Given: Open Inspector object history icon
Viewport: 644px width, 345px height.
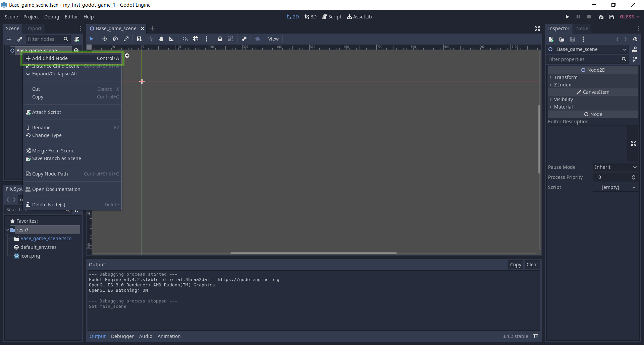Looking at the screenshot, I should coord(635,39).
